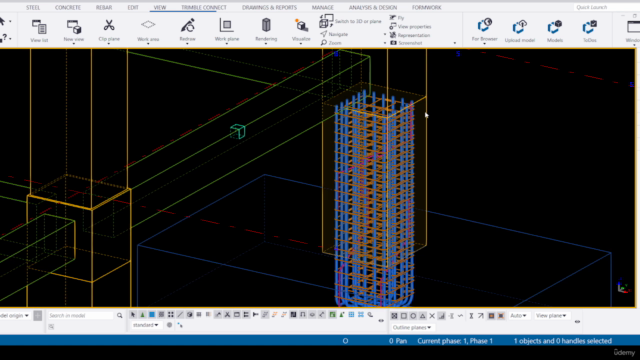640x360 pixels.
Task: Open the View list tool
Action: [39, 31]
